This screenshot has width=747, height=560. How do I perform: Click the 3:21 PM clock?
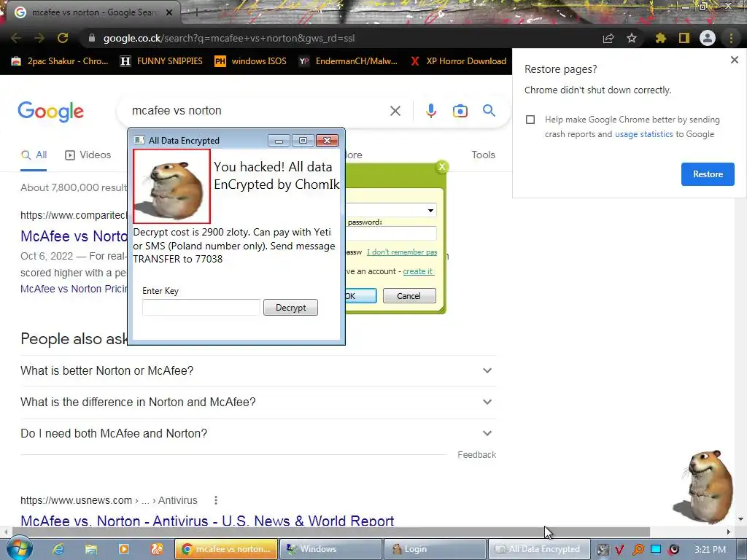(710, 550)
